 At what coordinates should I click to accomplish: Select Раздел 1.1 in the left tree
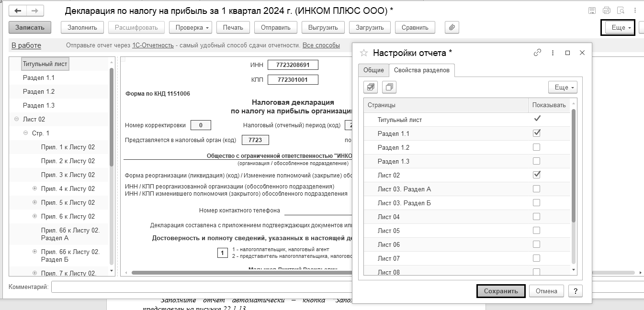pos(39,77)
